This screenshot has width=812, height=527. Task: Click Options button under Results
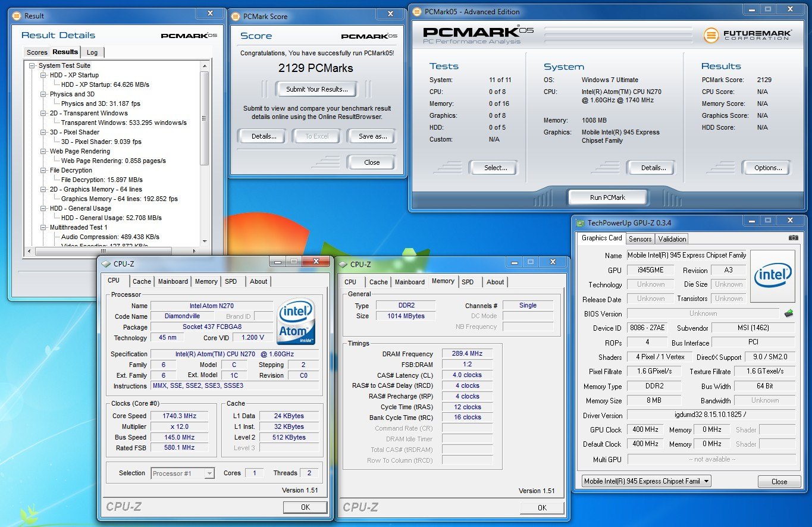click(768, 168)
